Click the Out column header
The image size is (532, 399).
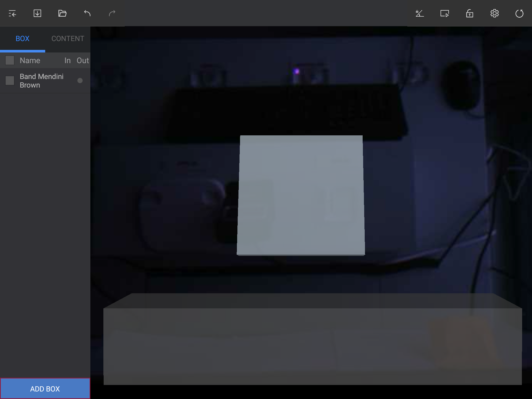pos(83,61)
